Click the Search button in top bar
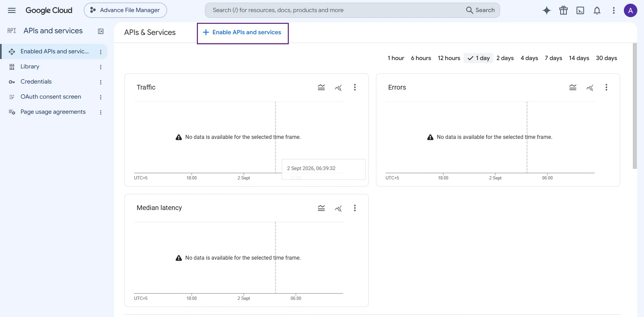Viewport: 644px width, 317px height. (480, 10)
